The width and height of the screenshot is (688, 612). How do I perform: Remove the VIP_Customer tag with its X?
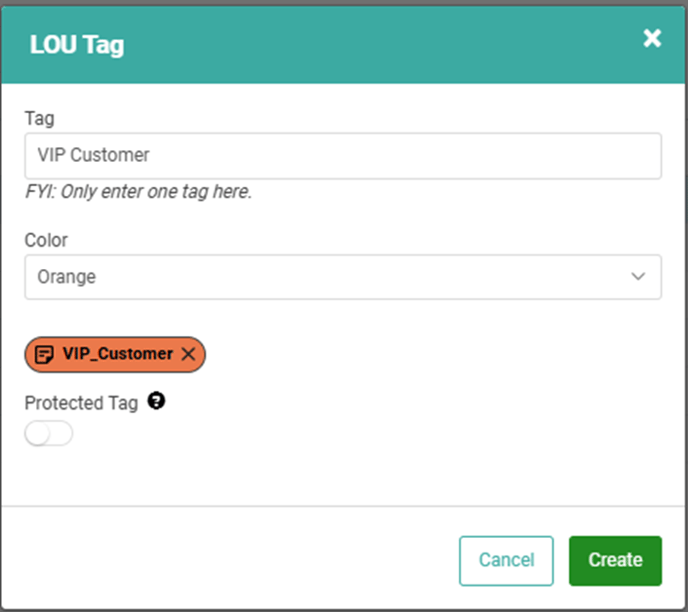(x=189, y=354)
